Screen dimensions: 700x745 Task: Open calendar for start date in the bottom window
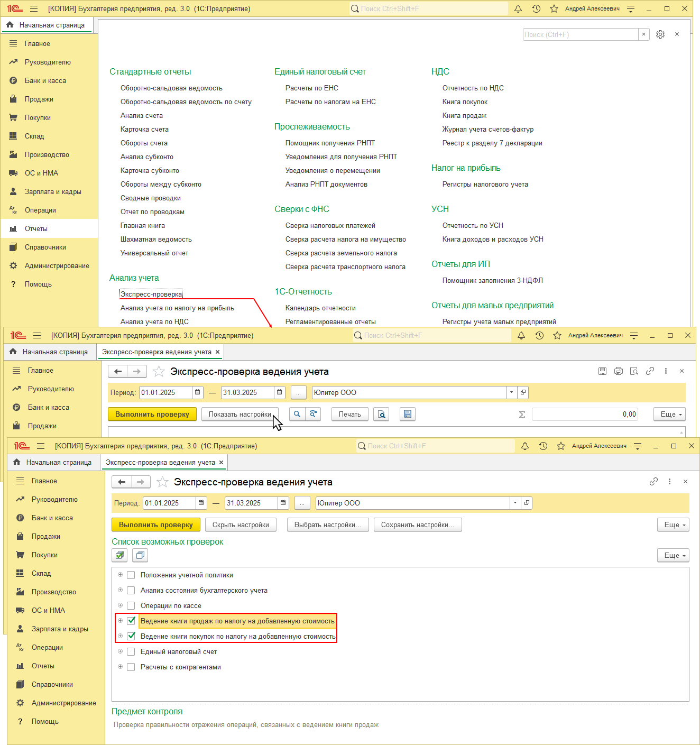click(x=201, y=503)
